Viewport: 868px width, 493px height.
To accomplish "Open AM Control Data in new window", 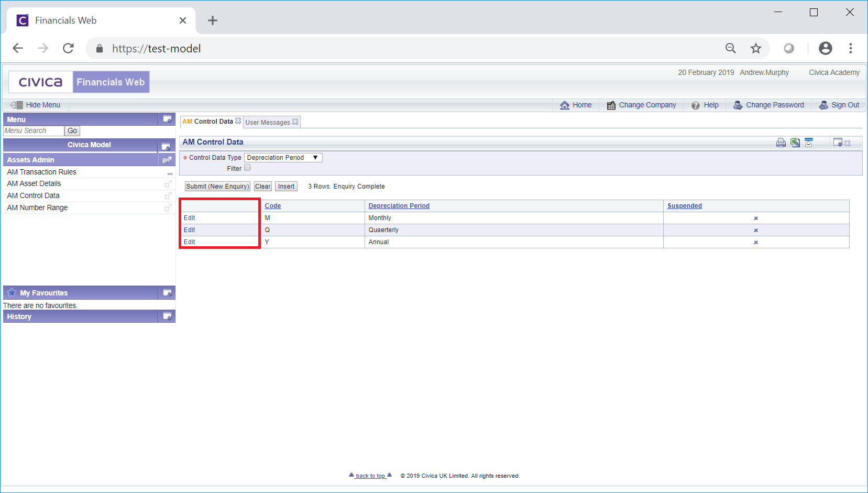I will click(x=168, y=196).
